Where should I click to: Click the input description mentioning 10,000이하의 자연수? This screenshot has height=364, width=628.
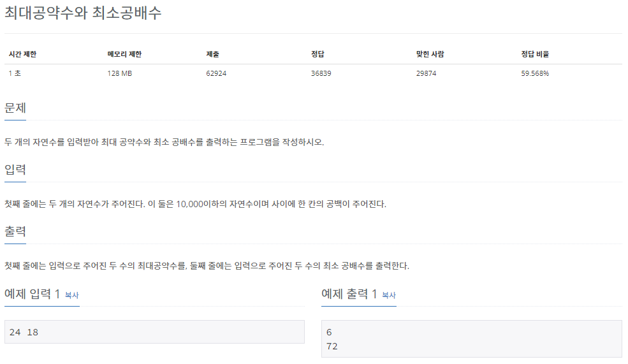196,204
